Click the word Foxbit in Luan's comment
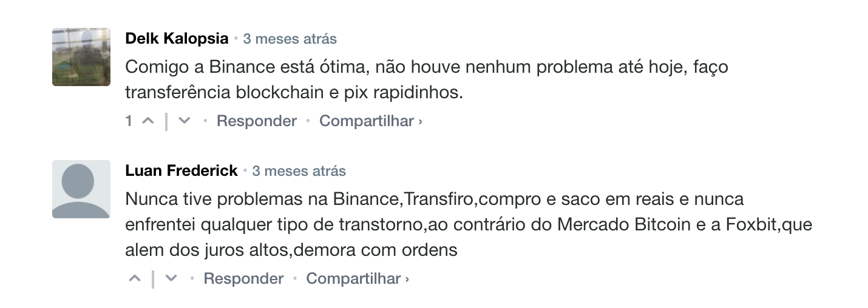Image resolution: width=868 pixels, height=308 pixels. click(x=751, y=225)
